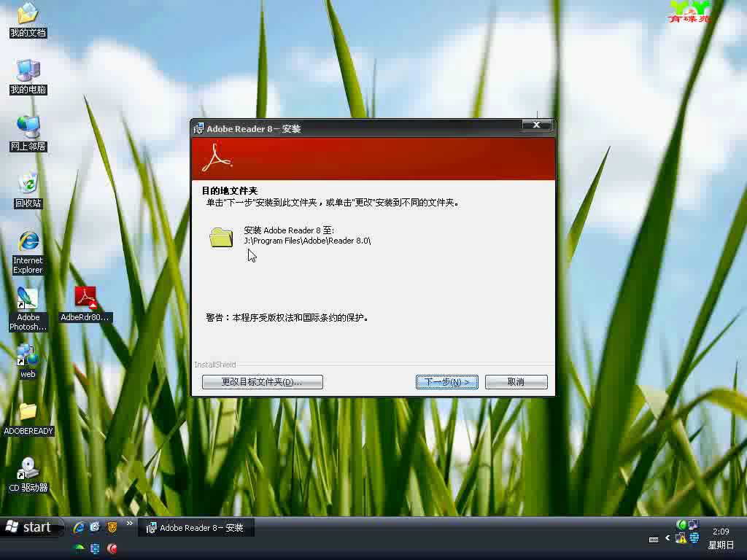Click the green umbrella quick launch icon
Screen dimensions: 747x560
79,548
